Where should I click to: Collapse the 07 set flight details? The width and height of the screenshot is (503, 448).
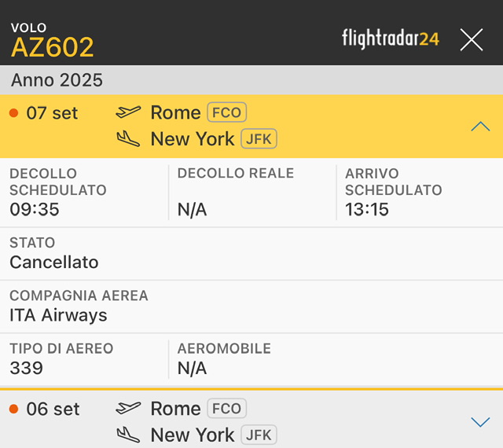pyautogui.click(x=480, y=127)
